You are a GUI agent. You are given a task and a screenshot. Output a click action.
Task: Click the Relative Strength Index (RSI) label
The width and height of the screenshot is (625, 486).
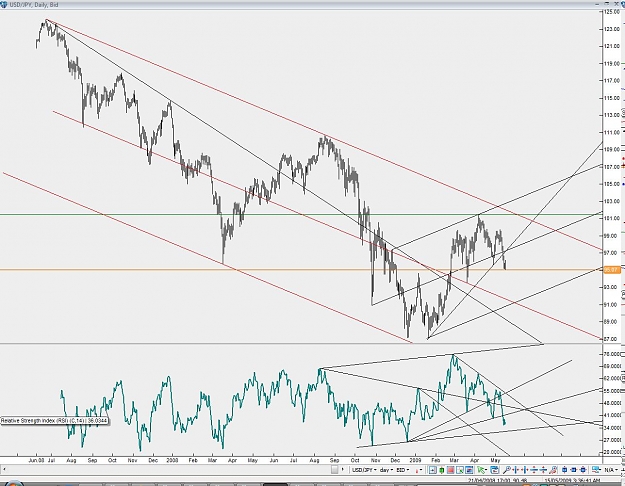point(54,421)
